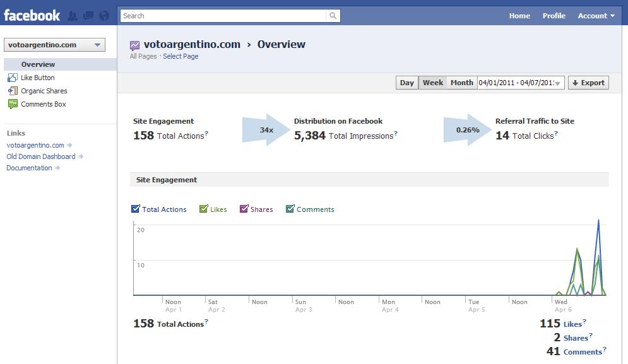Select the Organic Shares sidebar icon
This screenshot has height=364, width=628.
13,91
